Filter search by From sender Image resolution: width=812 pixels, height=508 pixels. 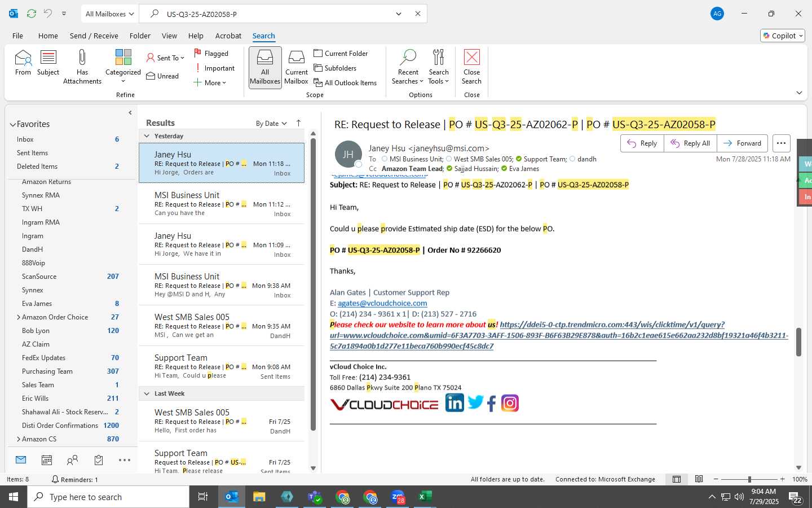pyautogui.click(x=23, y=62)
